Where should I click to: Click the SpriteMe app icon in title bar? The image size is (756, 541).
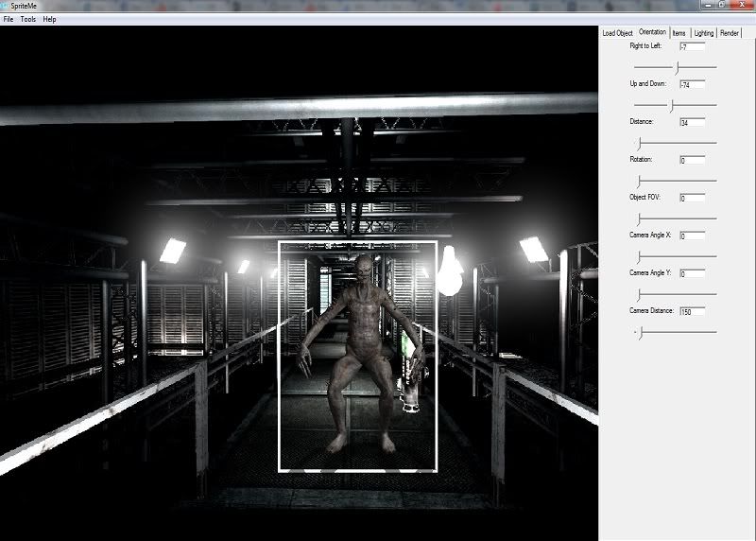click(x=5, y=6)
